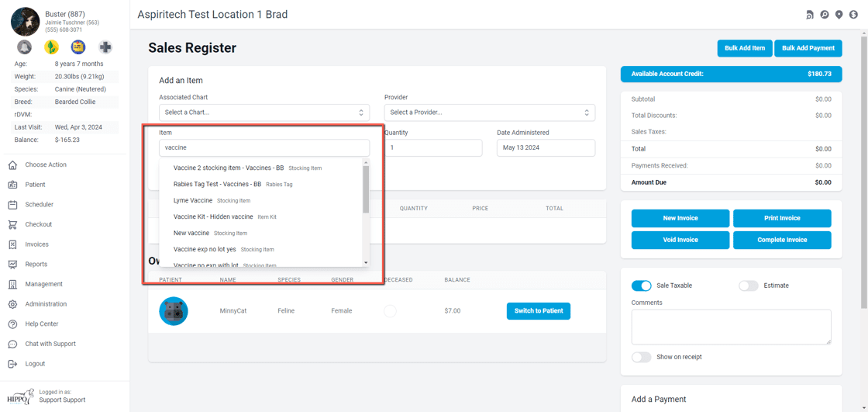The width and height of the screenshot is (868, 412).
Task: Click the bell reminder icon under Buster
Action: 24,47
